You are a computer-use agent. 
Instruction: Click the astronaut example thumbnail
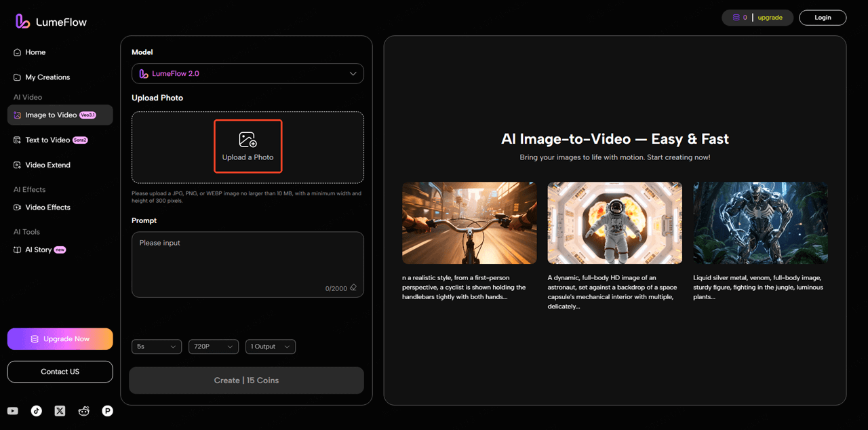[614, 222]
